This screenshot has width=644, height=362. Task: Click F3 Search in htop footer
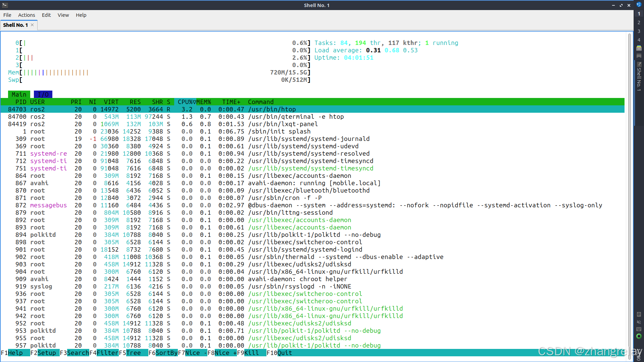click(x=75, y=353)
